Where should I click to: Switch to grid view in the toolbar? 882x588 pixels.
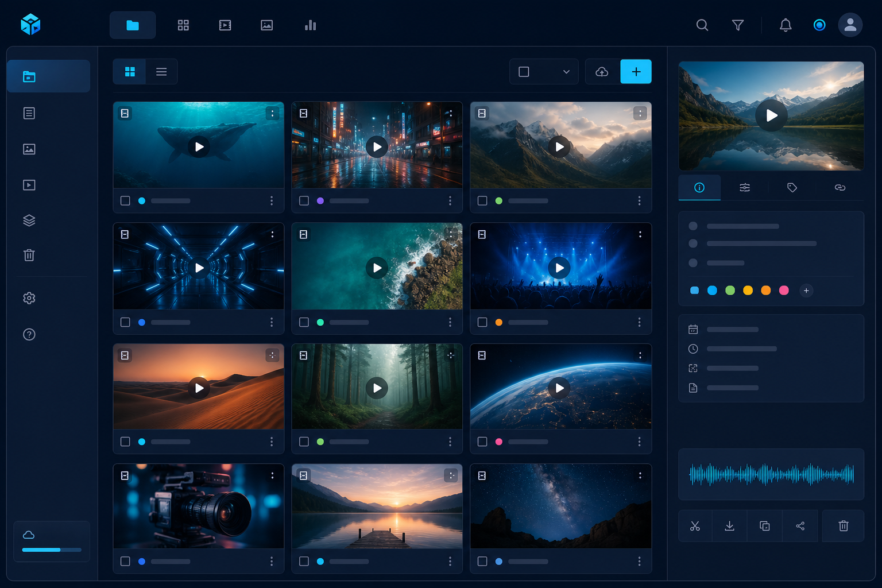[x=130, y=72]
